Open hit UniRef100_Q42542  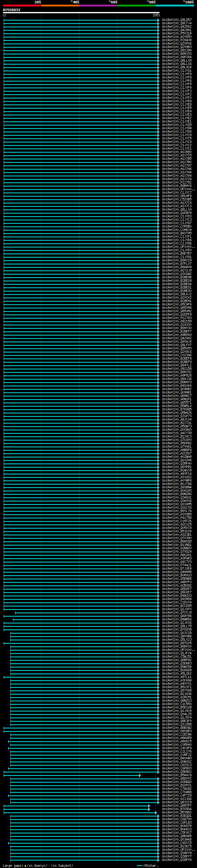pyautogui.click(x=177, y=26)
